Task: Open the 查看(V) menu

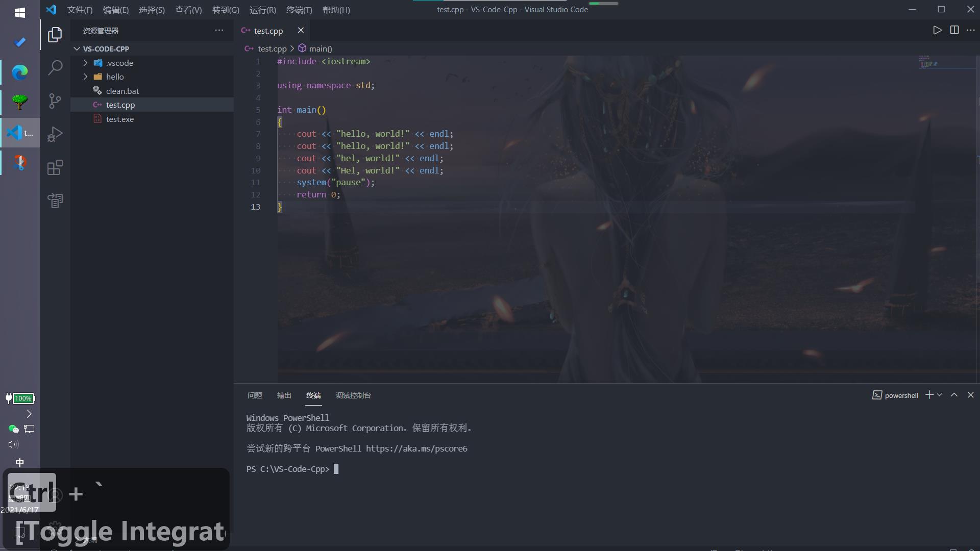Action: coord(188,10)
